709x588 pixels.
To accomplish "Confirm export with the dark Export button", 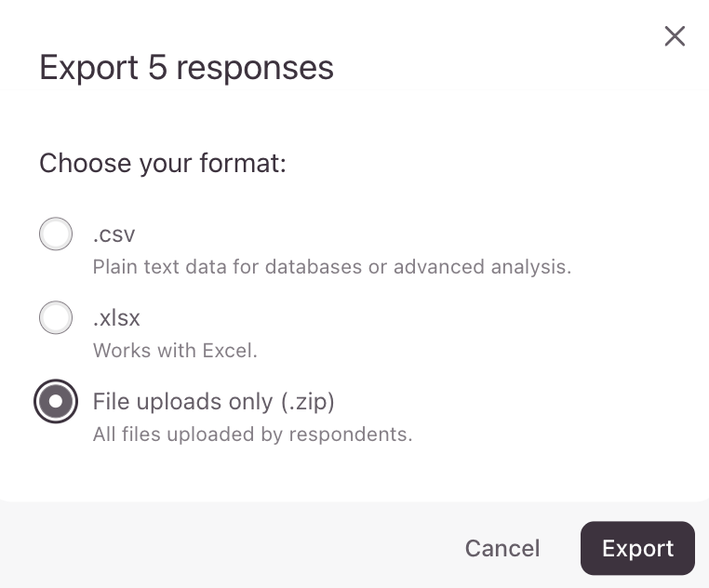I will [x=637, y=548].
